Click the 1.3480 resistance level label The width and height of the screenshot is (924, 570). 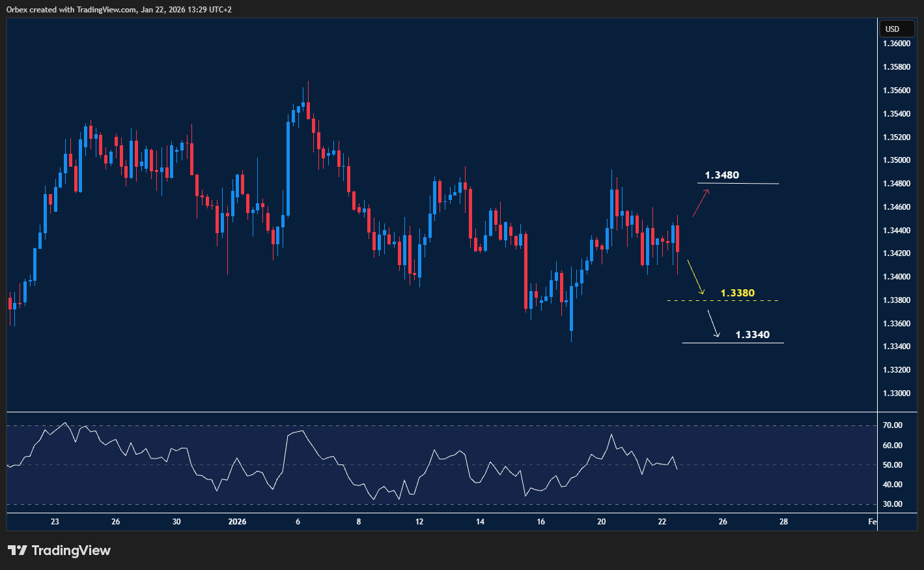pyautogui.click(x=722, y=175)
